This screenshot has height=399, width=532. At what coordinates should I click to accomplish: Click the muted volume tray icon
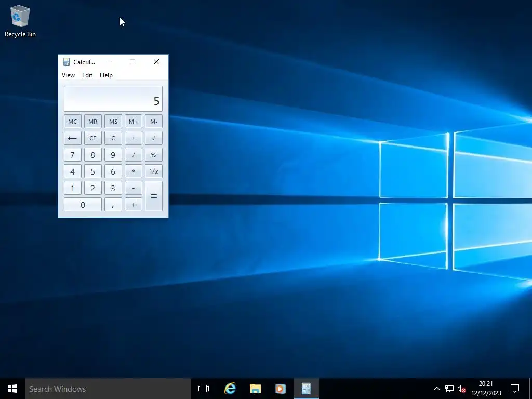pyautogui.click(x=461, y=389)
